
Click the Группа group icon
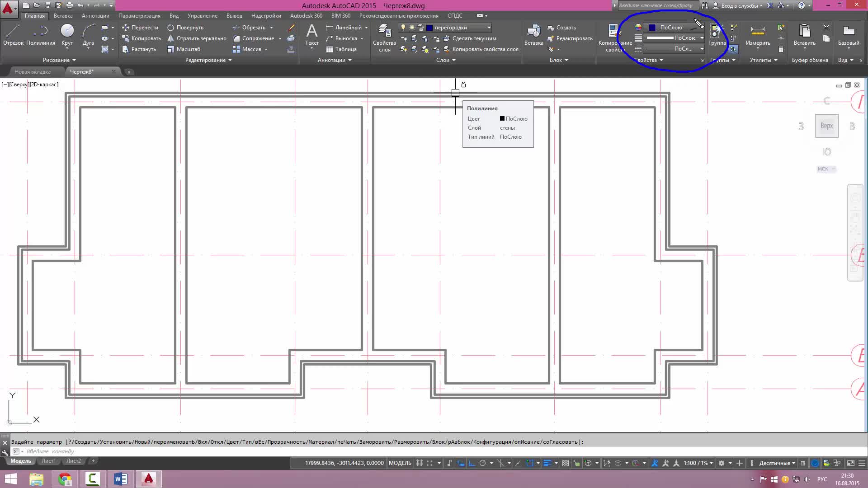click(x=717, y=35)
